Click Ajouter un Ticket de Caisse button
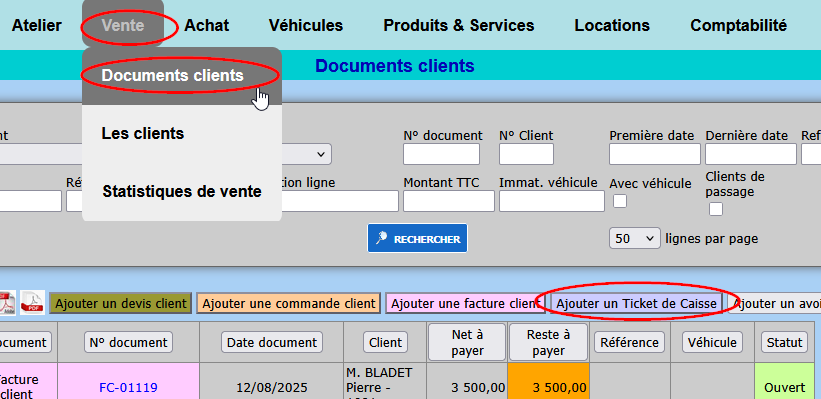This screenshot has width=821, height=399. point(636,303)
